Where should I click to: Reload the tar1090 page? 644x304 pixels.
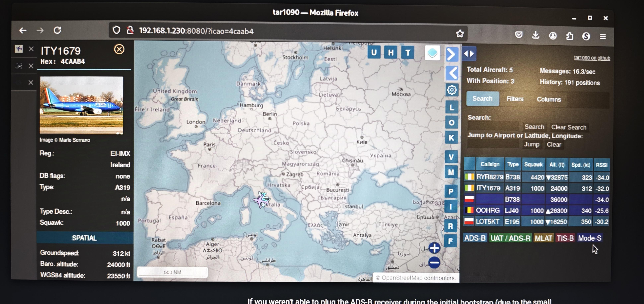[57, 30]
